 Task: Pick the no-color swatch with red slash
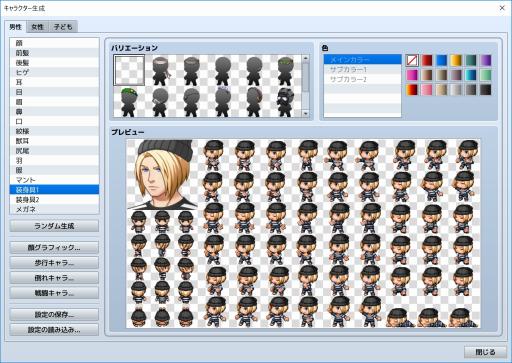412,60
